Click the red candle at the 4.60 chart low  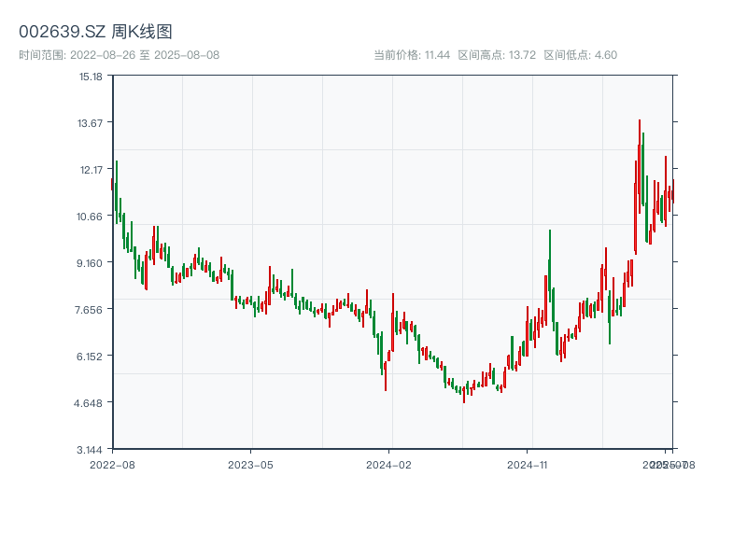coord(464,395)
